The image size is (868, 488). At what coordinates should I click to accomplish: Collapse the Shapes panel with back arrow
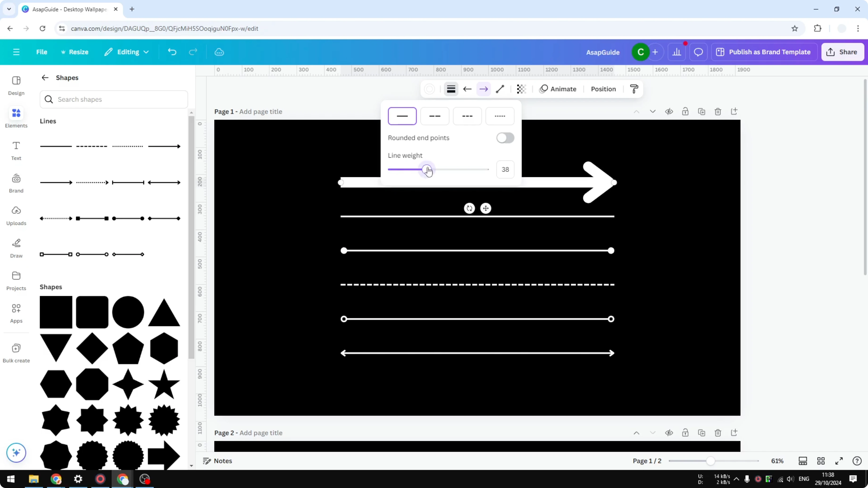(x=45, y=78)
